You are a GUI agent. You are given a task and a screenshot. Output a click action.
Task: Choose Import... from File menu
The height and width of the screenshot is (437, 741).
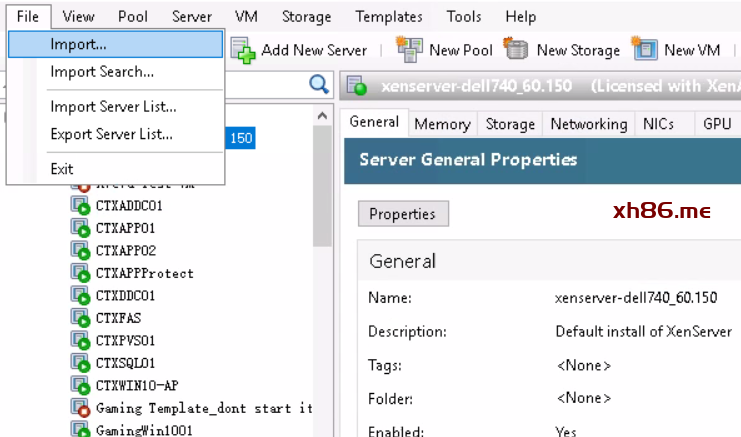78,44
